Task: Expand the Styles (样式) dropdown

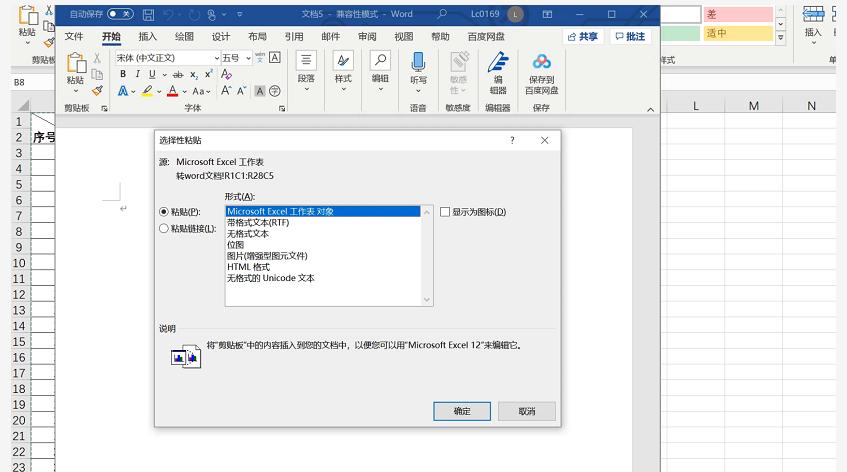Action: (343, 90)
